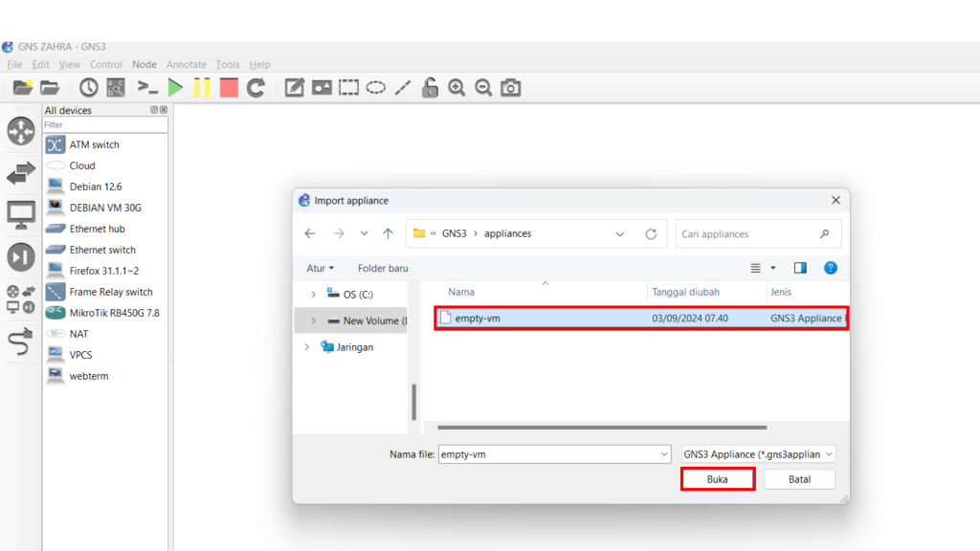Suspend all nodes with the pause icon

click(x=202, y=88)
